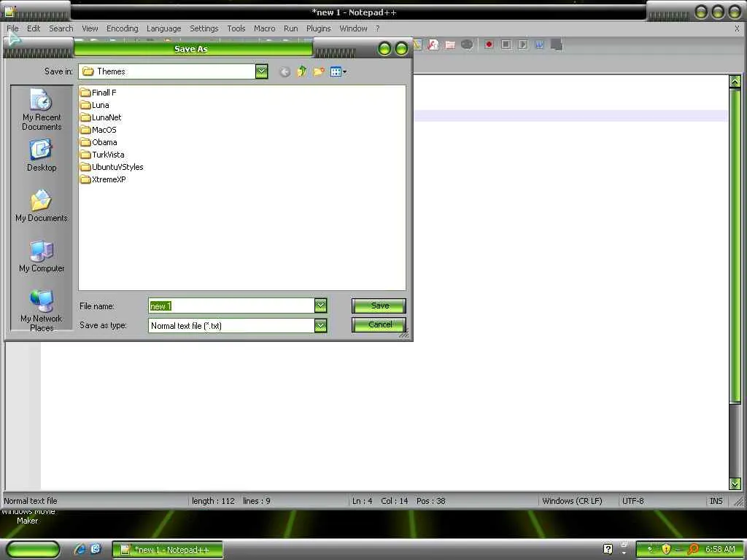Click the Save button

coord(379,306)
